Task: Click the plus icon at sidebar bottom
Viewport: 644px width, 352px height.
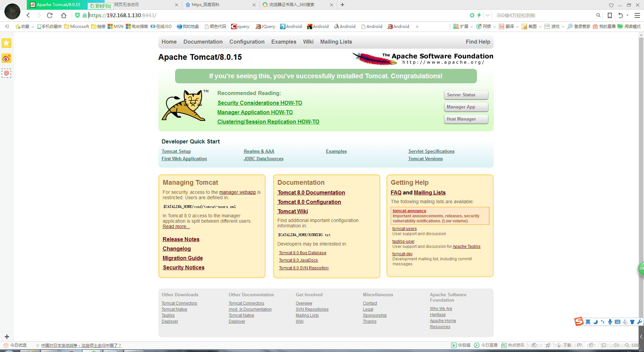Action: coord(7,337)
